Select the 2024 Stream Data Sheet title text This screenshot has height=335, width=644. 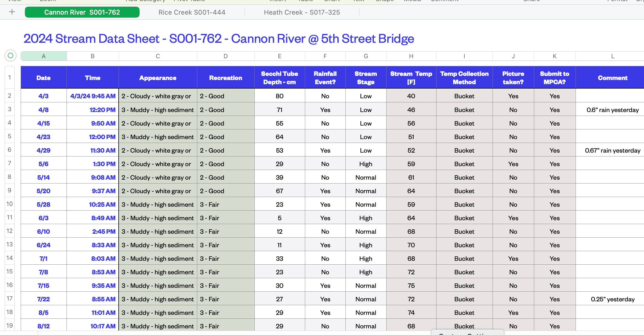point(219,38)
